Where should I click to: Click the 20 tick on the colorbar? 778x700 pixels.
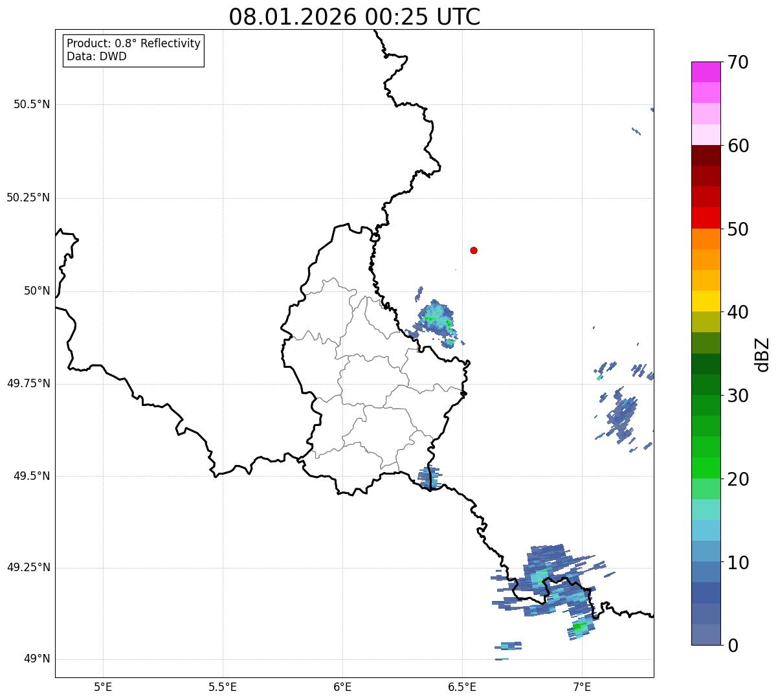(738, 479)
